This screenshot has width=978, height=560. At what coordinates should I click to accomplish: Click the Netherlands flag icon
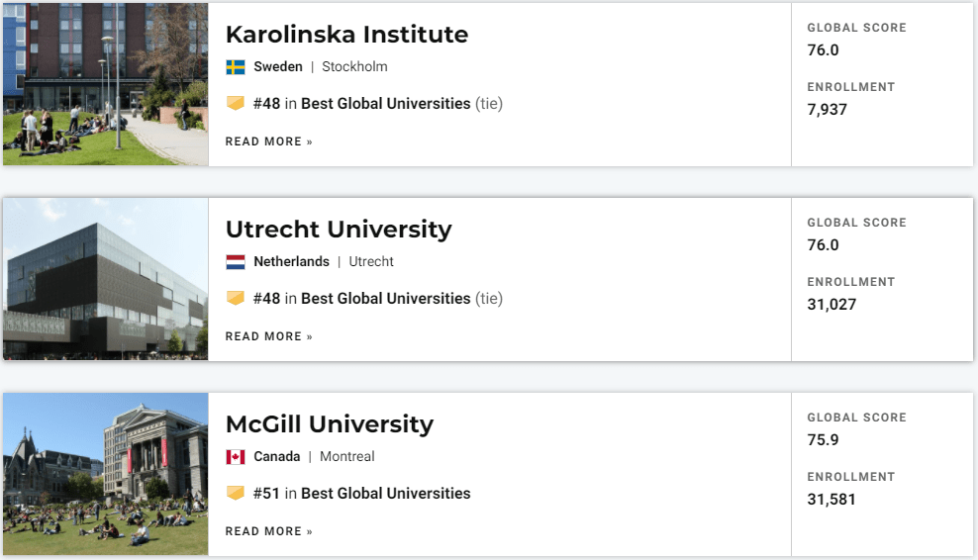click(x=236, y=262)
